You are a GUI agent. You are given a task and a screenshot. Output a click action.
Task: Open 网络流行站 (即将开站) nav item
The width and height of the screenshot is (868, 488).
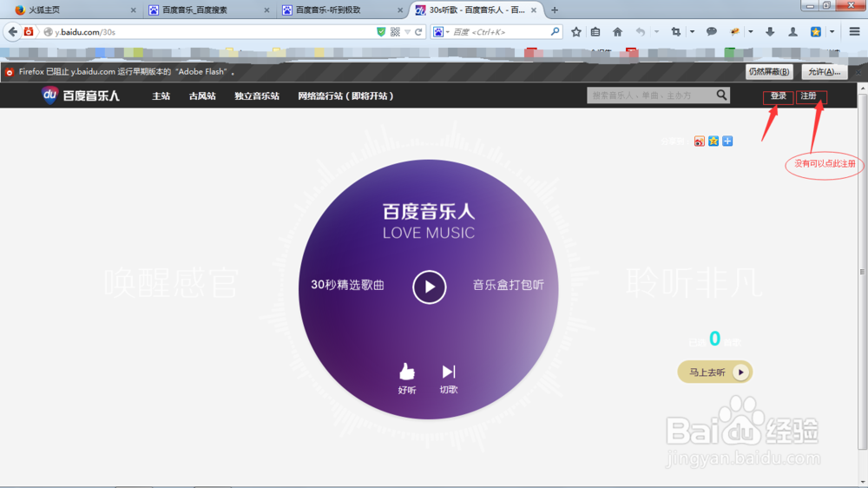coord(345,96)
